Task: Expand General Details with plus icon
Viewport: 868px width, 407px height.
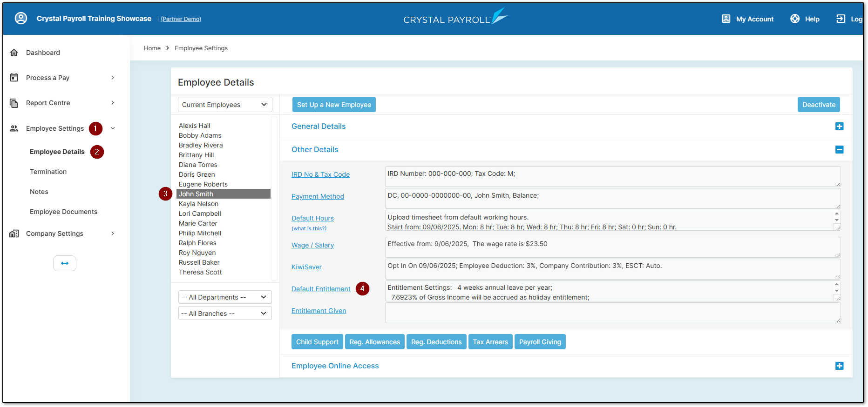Action: (839, 127)
